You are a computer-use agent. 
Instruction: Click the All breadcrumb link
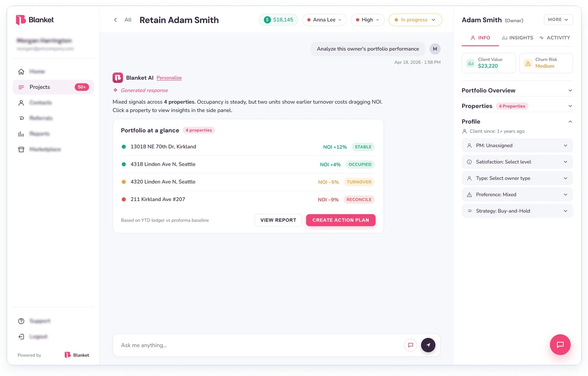click(128, 20)
